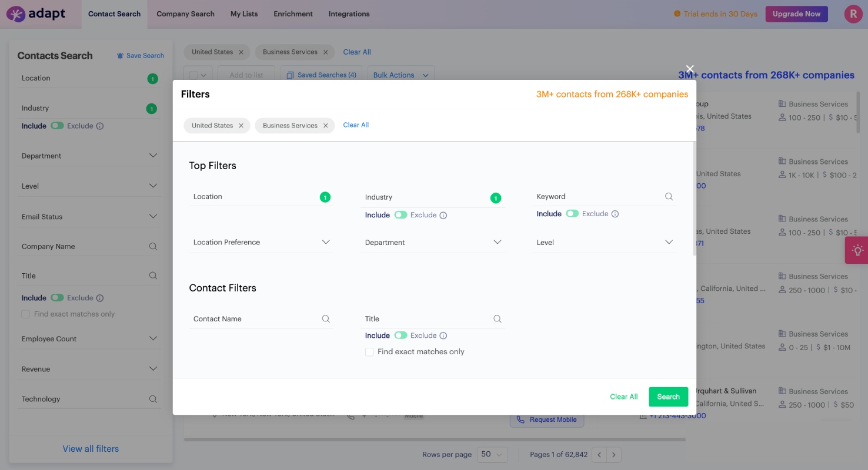Open the lightbulb tips side button
Image resolution: width=868 pixels, height=470 pixels.
857,250
